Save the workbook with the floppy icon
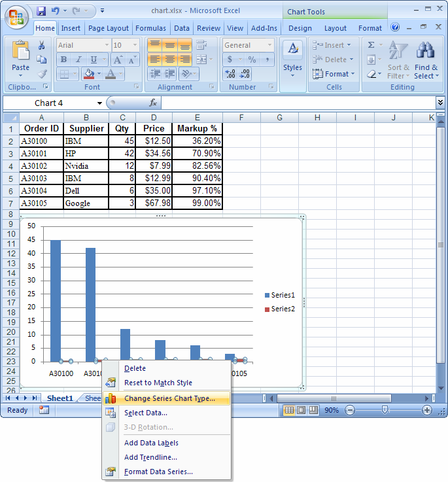Viewport: 448px width, 482px height. click(41, 11)
